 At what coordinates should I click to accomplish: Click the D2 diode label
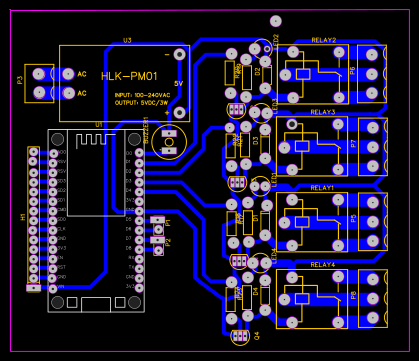(x=257, y=71)
